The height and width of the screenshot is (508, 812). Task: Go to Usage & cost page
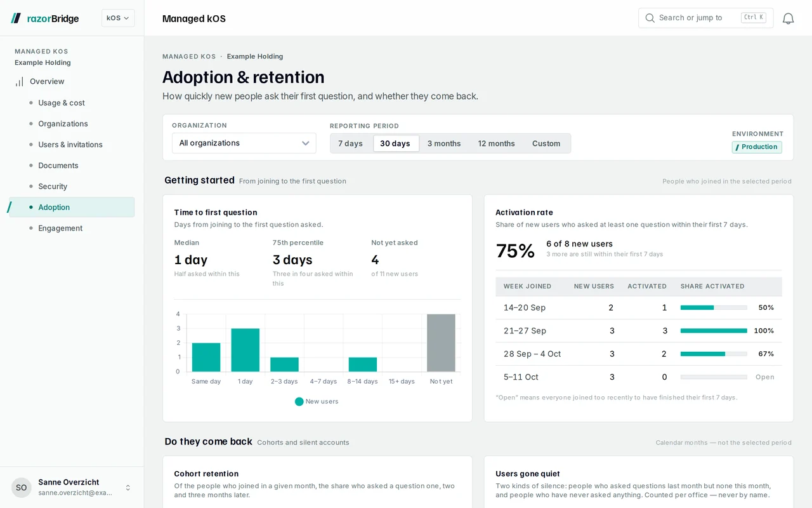72,103
